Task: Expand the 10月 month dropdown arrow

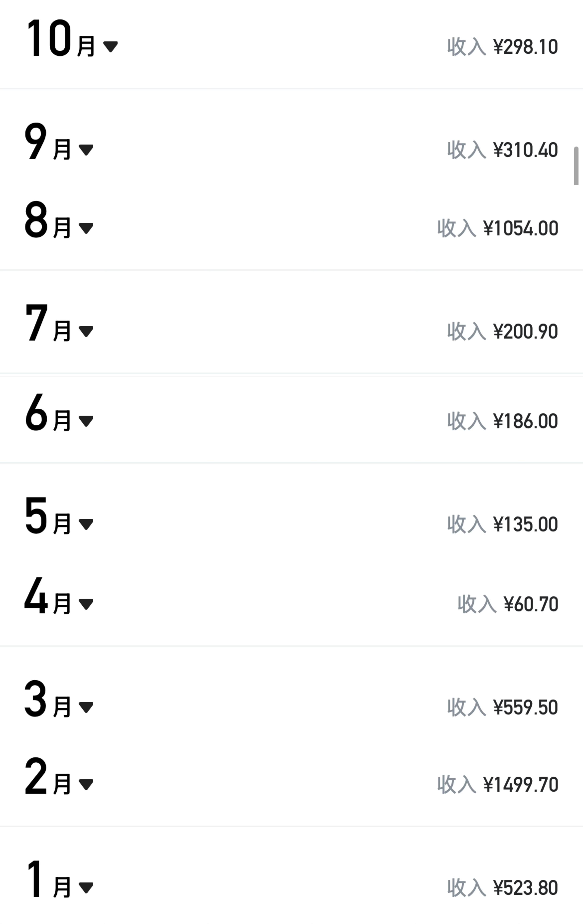Action: click(111, 47)
